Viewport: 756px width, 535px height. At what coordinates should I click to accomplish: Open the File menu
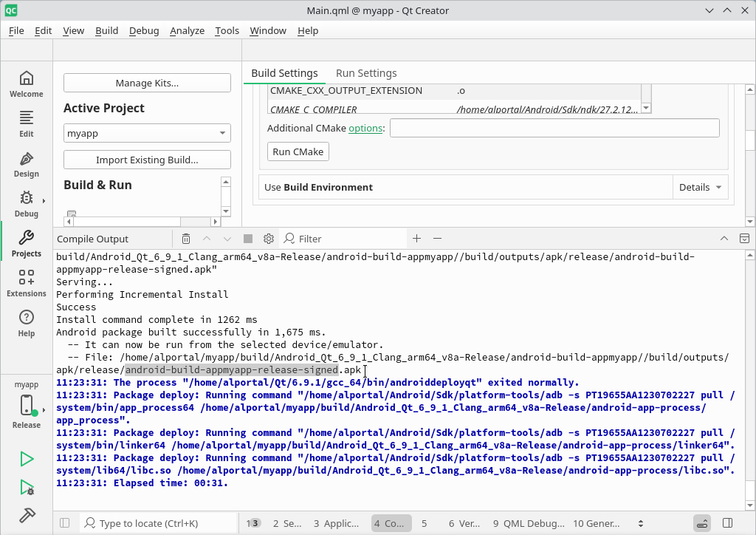coord(16,30)
